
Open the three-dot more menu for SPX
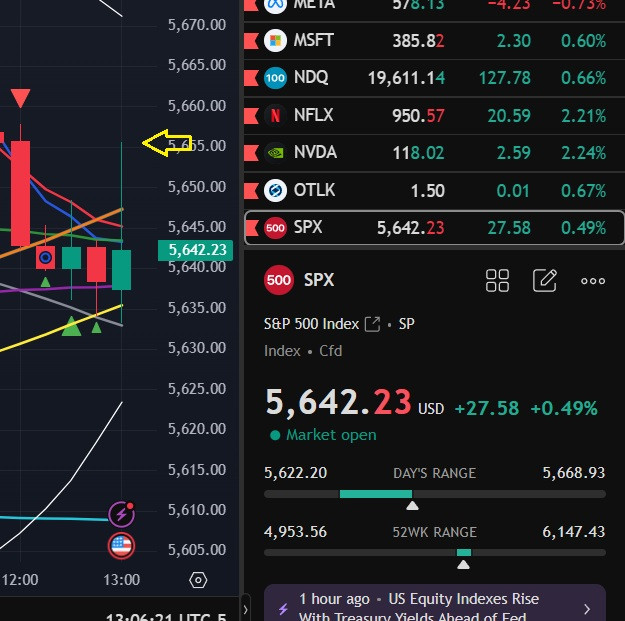click(x=593, y=281)
